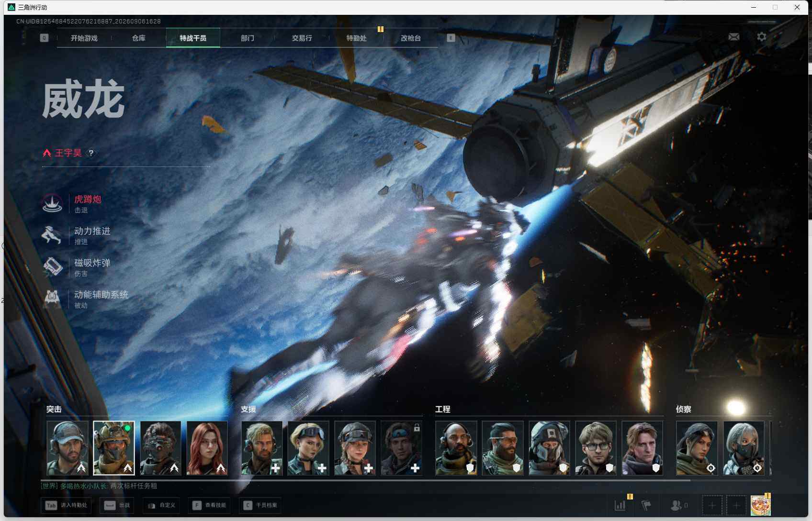Open the settings gear icon
The width and height of the screenshot is (812, 521).
point(761,37)
